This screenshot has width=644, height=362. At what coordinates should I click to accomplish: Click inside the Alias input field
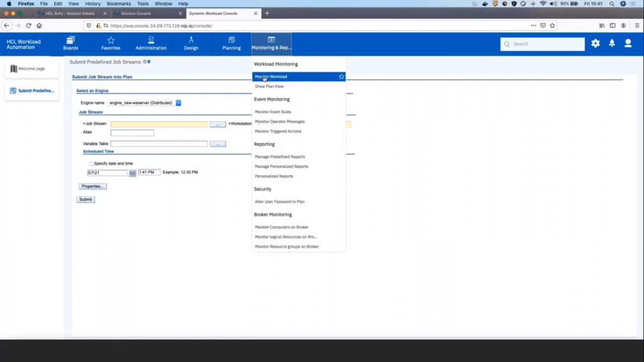131,133
